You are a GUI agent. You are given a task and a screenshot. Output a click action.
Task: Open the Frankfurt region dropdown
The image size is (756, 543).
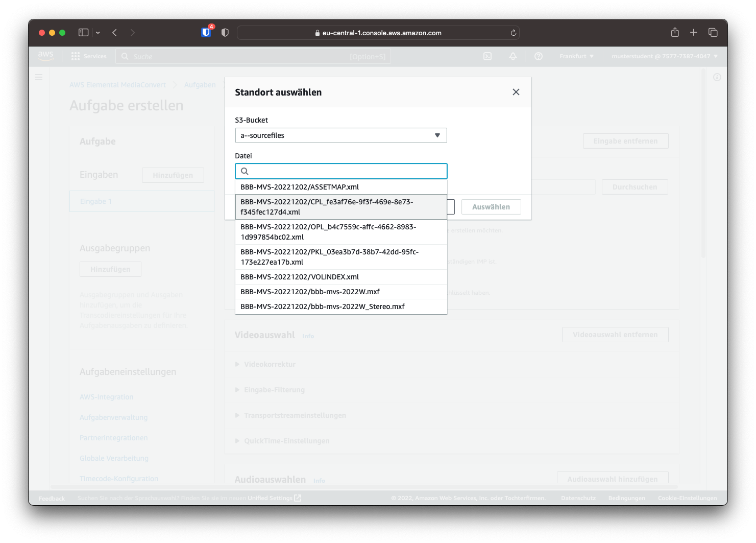click(x=577, y=56)
